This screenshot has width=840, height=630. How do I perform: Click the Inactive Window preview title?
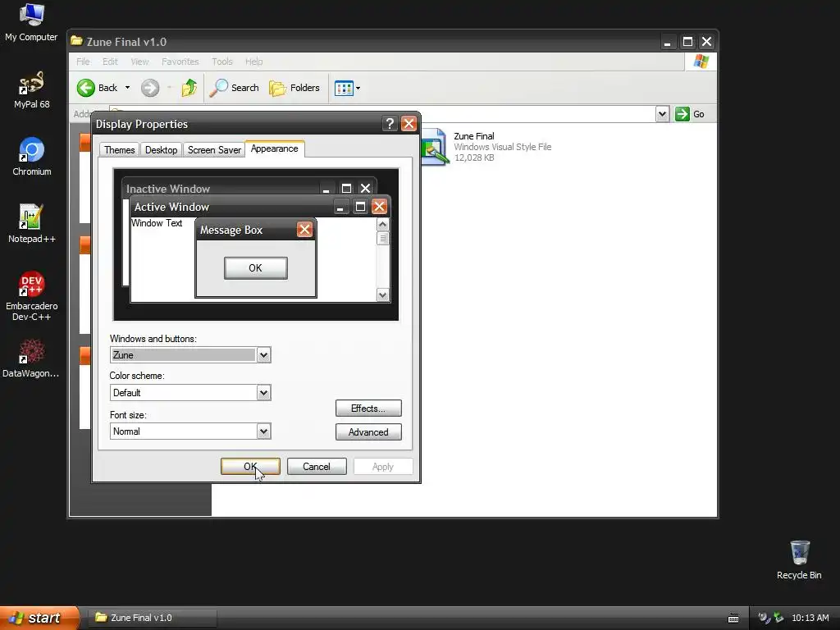click(x=167, y=189)
